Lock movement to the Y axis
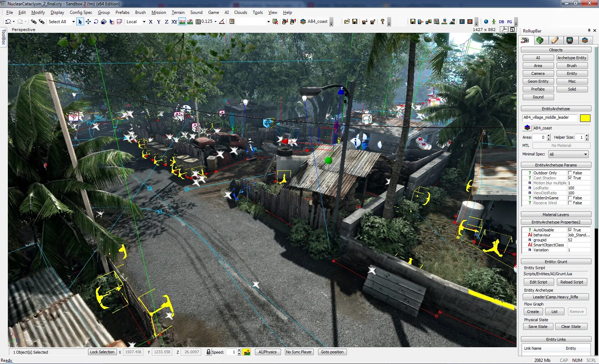This screenshot has width=599, height=364. tap(159, 22)
